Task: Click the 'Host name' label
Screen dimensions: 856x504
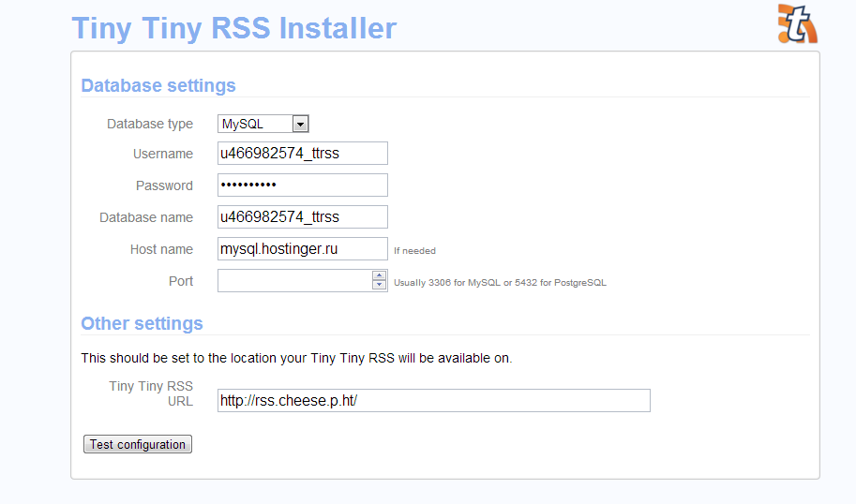Action: coord(161,249)
